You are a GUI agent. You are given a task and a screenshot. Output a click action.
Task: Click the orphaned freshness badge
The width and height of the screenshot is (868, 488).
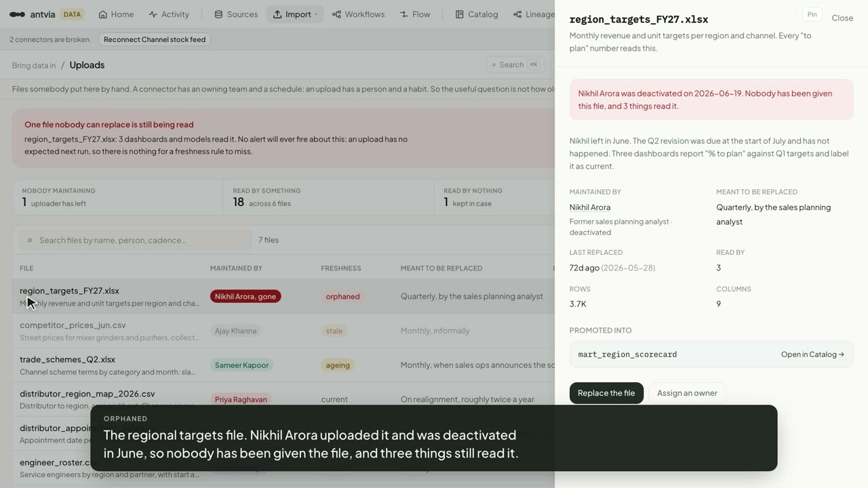[x=342, y=296]
